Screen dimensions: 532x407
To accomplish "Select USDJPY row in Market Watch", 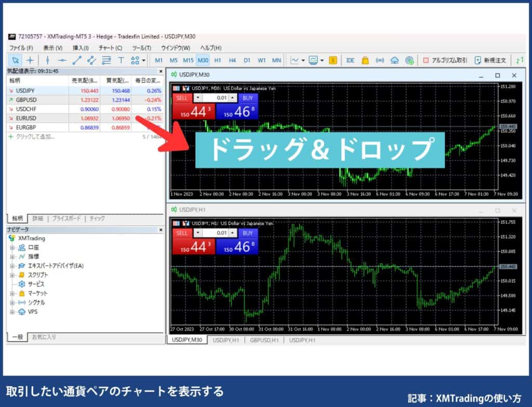I will pos(85,90).
